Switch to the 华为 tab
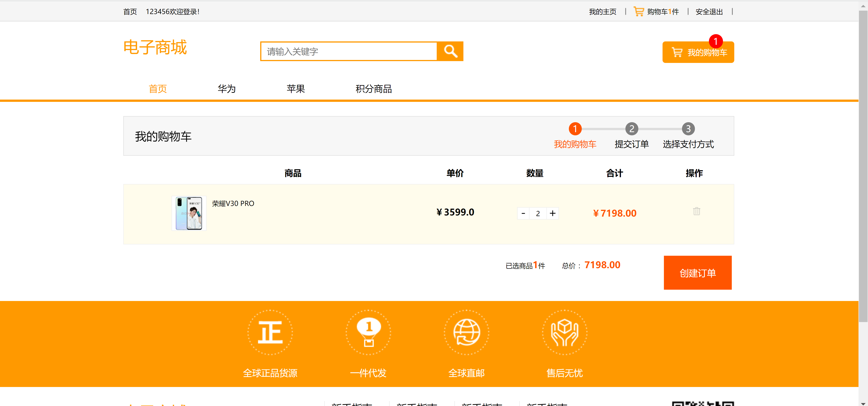Viewport: 868px width, 406px height. [227, 89]
